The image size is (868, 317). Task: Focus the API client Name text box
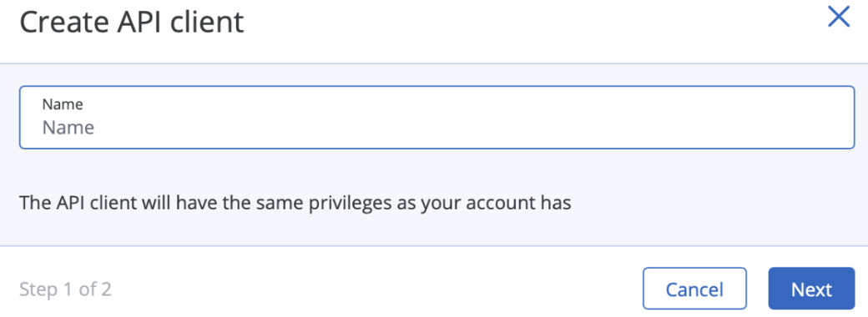pos(437,118)
